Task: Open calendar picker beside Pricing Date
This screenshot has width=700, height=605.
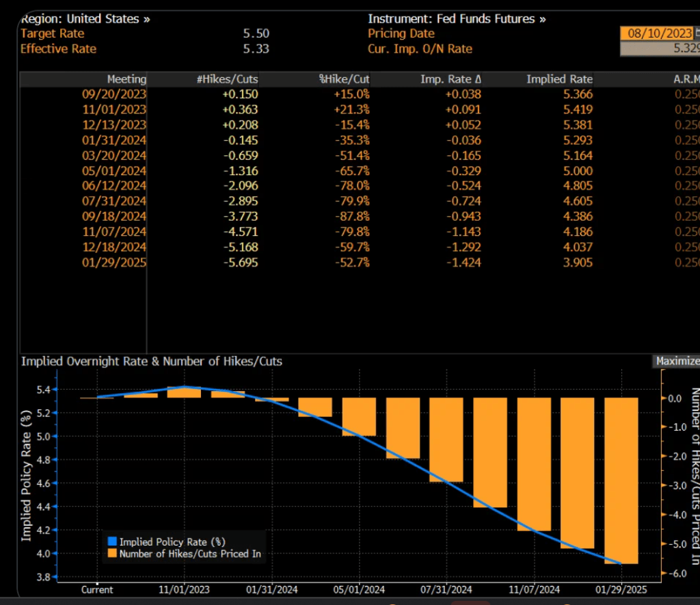Action: tap(697, 33)
